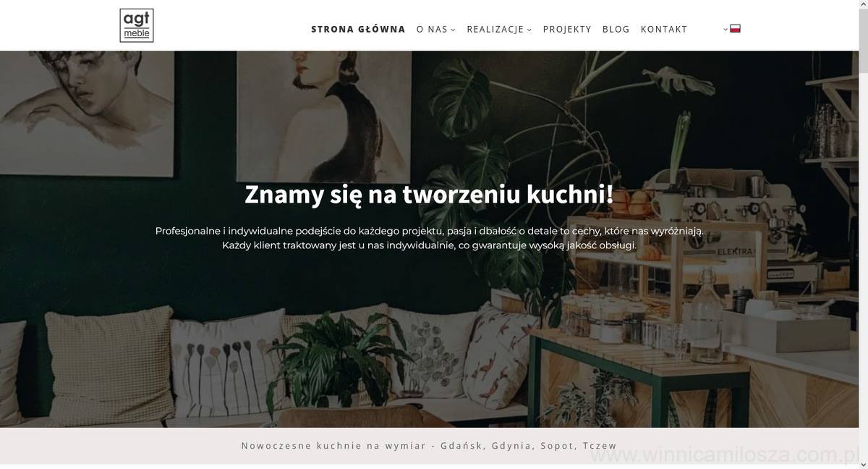
Task: Click the 'Profesjonalne i indywidualne podejście' text line
Action: [x=429, y=231]
